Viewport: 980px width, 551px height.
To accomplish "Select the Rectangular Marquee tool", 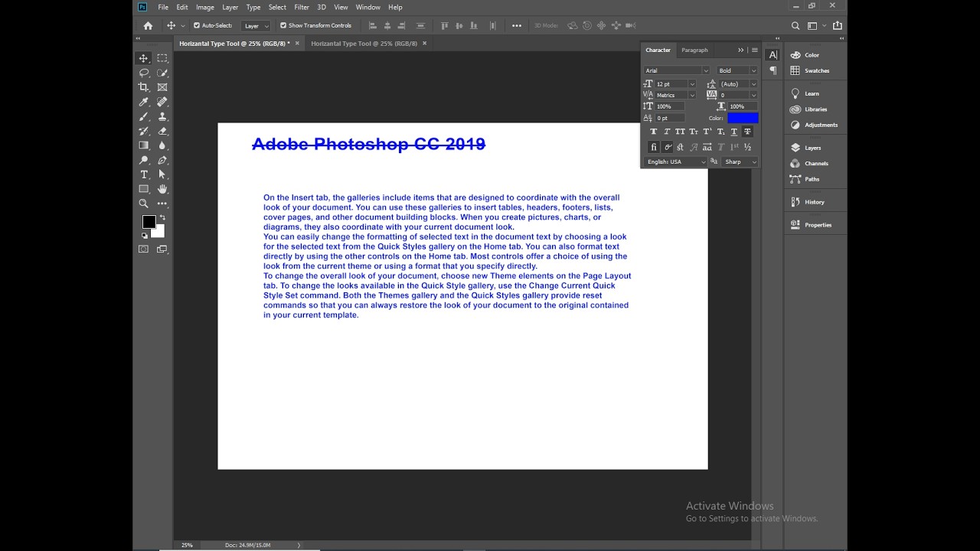I will 162,58.
